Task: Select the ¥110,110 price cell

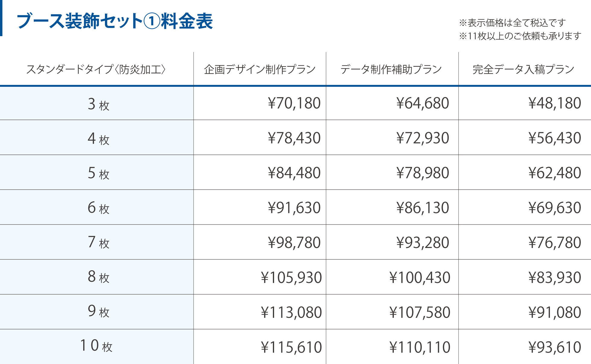Action: [x=419, y=347]
